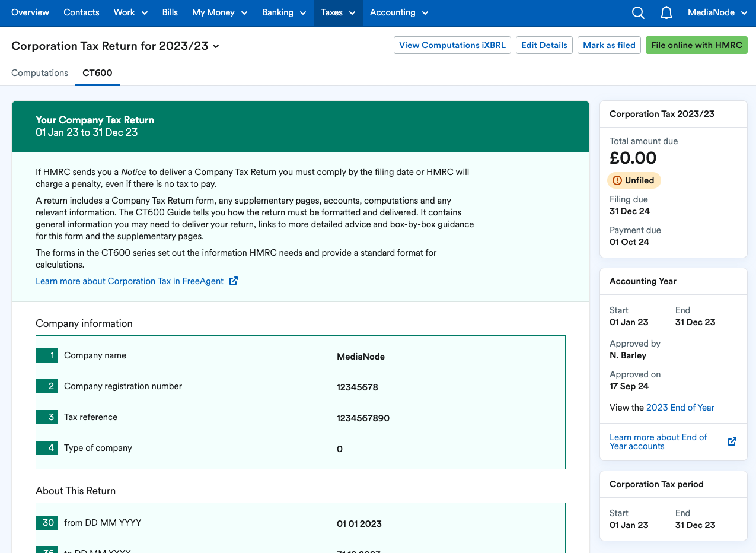Click the Edit Details button

click(544, 45)
